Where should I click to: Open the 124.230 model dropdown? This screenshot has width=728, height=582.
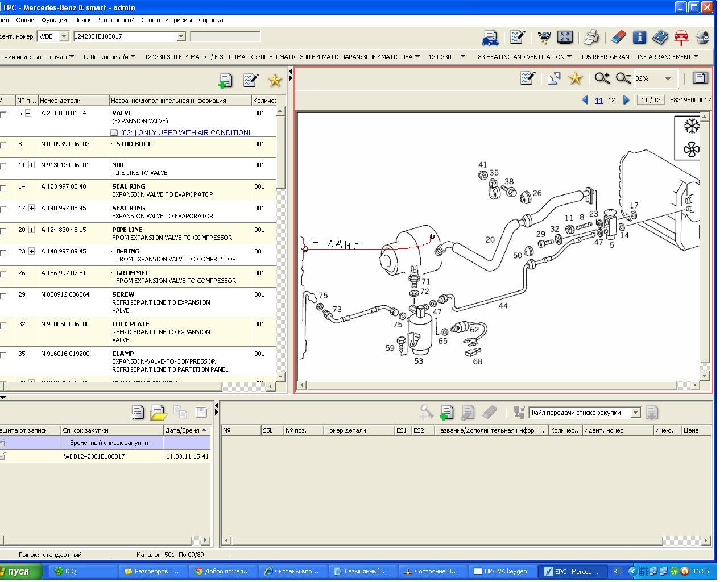[x=462, y=56]
